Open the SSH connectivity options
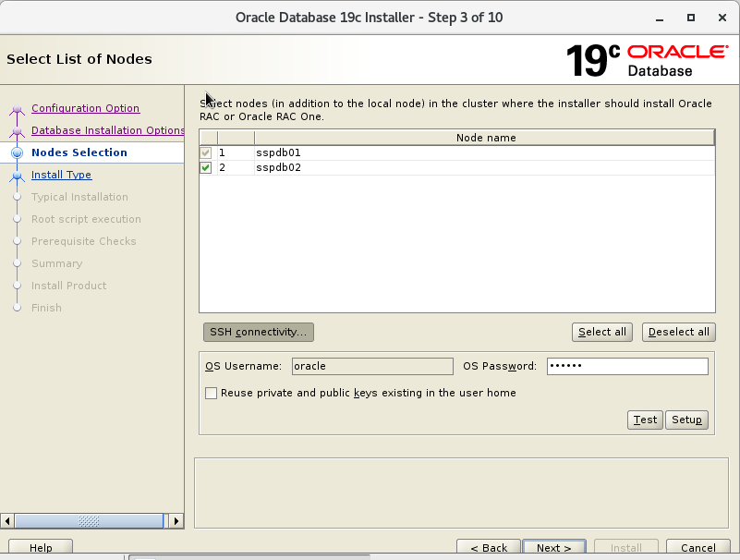 pos(258,332)
